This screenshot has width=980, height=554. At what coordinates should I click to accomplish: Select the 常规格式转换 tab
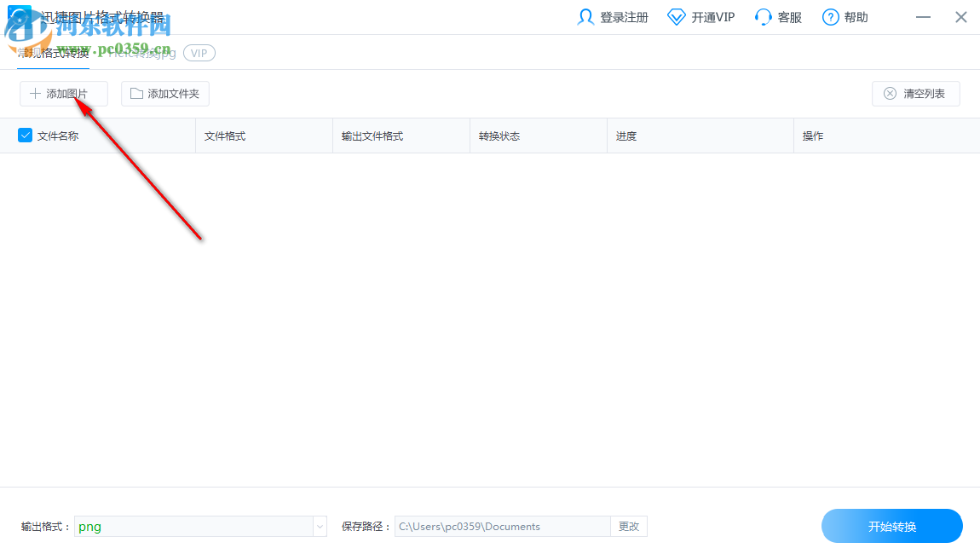point(53,52)
